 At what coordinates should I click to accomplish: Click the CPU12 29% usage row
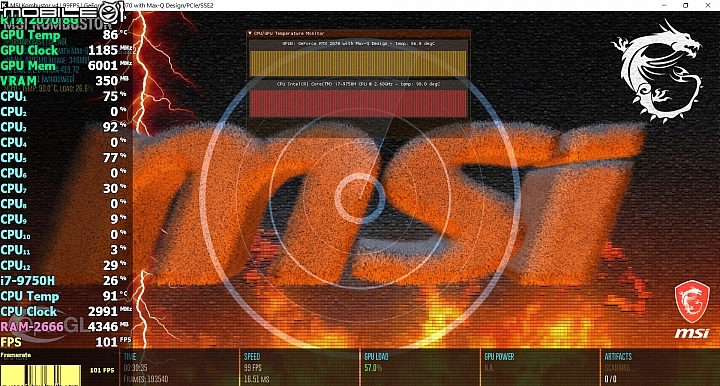pyautogui.click(x=64, y=266)
